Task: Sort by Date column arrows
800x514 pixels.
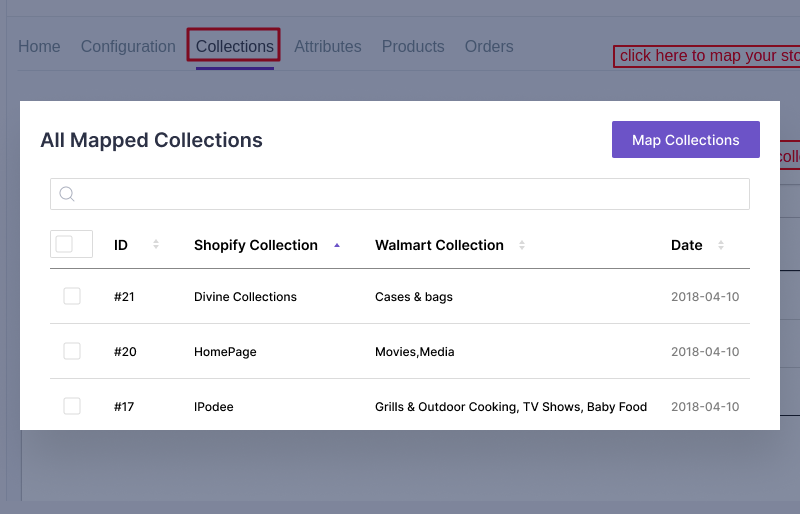Action: 721,245
